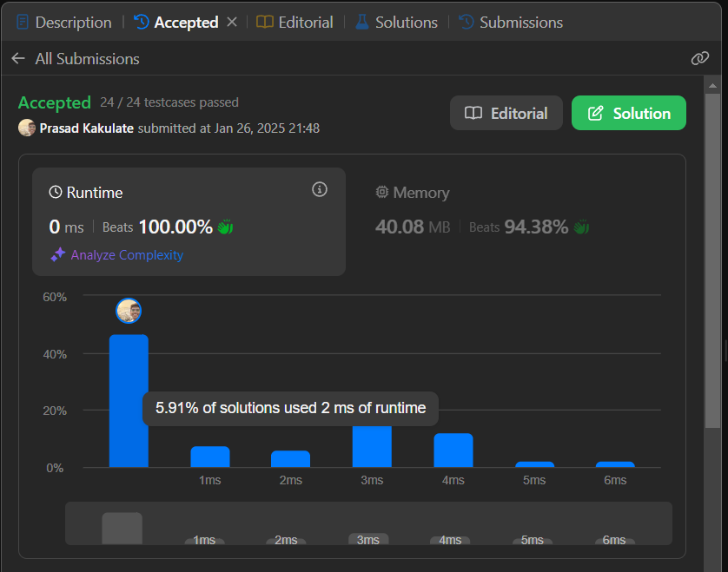Click 'submitted at Jan 26, 2025 21:48' text

point(228,128)
